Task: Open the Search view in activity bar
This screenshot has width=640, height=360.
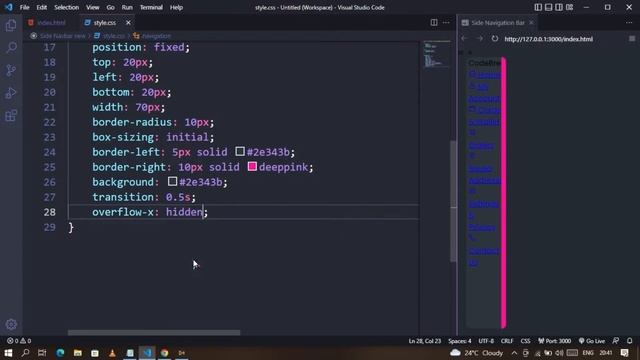Action: point(11,48)
